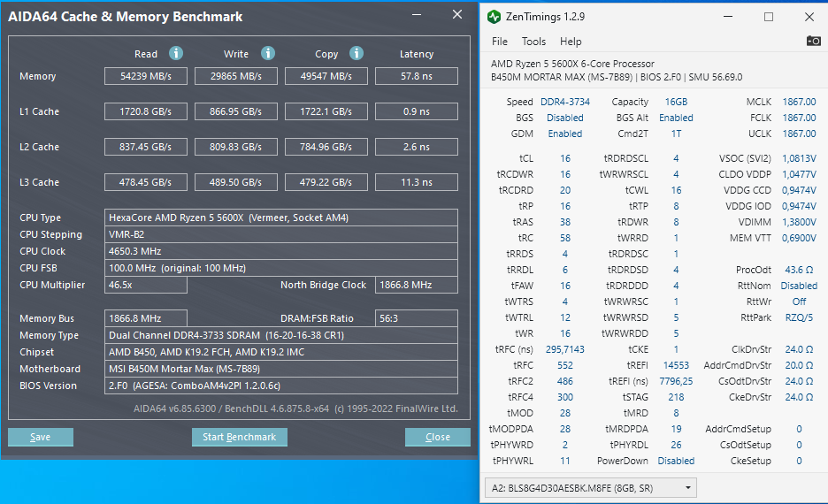Click the Save button in AIDA64
This screenshot has height=504, width=828.
point(41,437)
